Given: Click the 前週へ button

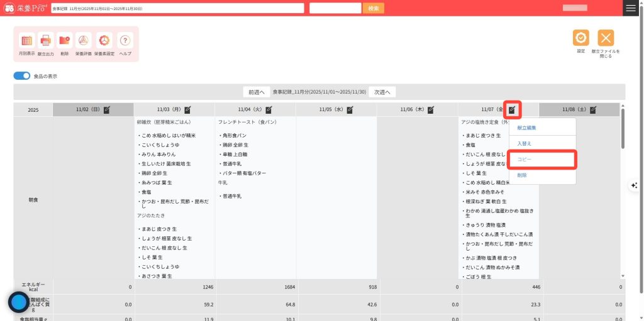Looking at the screenshot, I should 256,92.
